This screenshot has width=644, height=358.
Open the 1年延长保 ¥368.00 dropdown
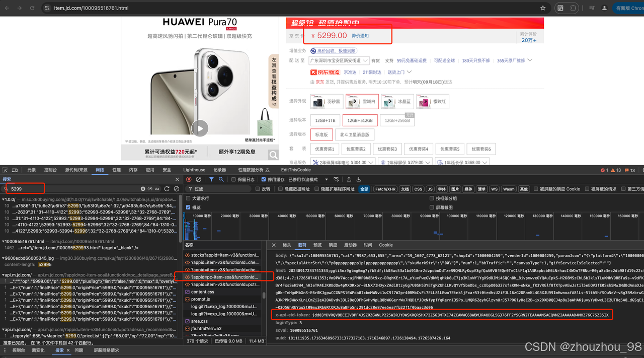click(461, 163)
